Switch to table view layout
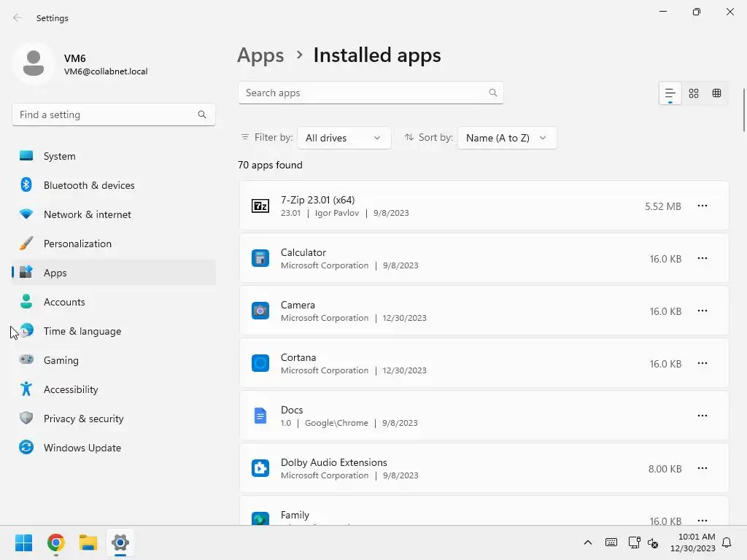This screenshot has height=560, width=747. 717,93
